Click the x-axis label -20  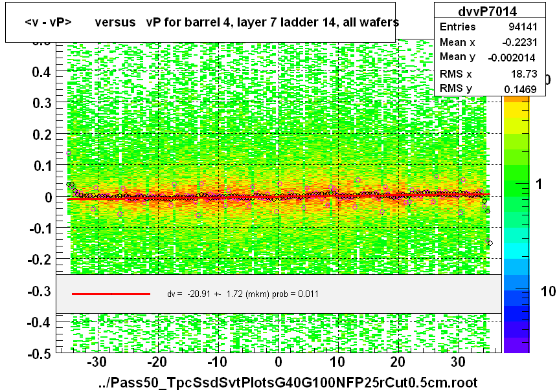157,362
